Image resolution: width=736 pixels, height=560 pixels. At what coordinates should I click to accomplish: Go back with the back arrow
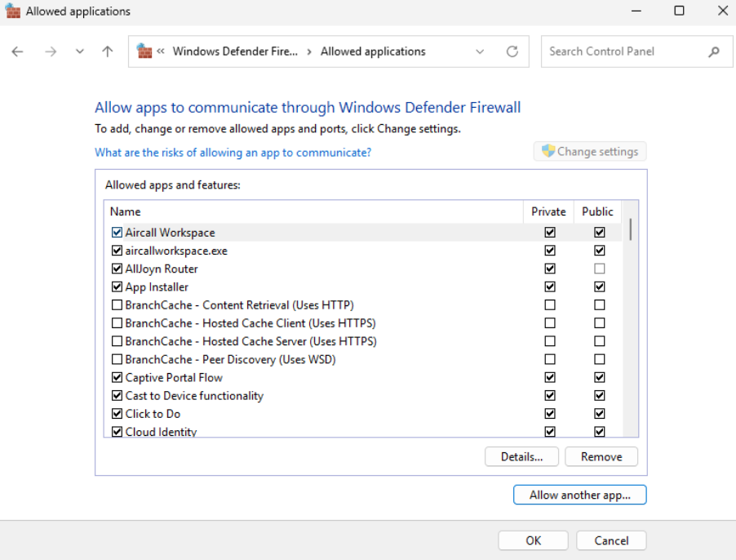pos(17,51)
